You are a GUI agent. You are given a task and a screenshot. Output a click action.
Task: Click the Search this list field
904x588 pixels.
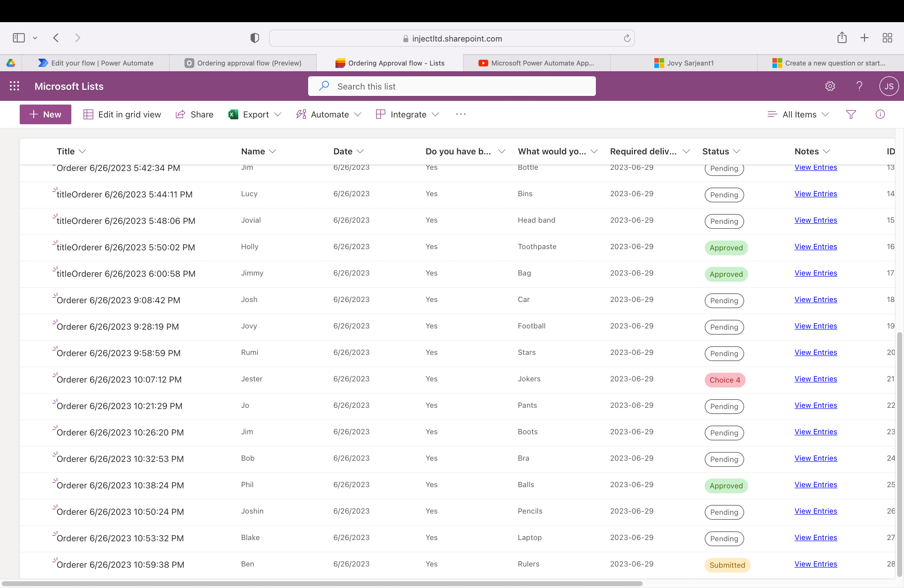point(451,86)
